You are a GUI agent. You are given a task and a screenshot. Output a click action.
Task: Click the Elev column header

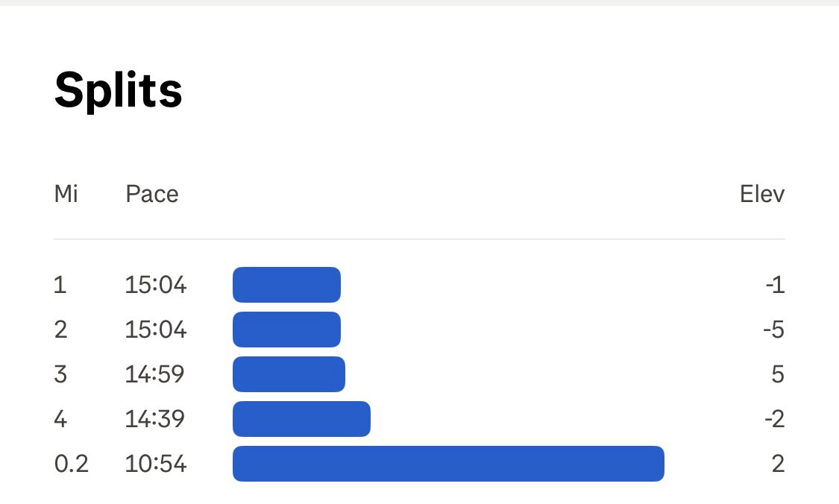(762, 195)
